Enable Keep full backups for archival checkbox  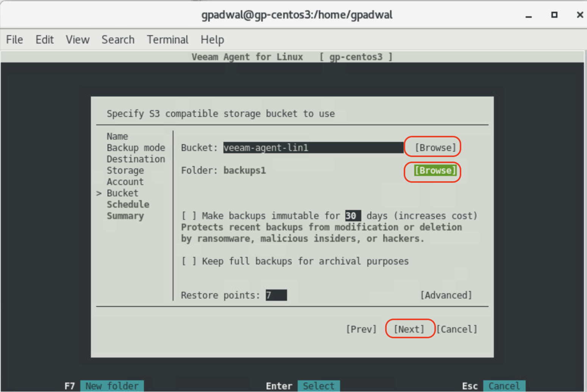tap(189, 261)
